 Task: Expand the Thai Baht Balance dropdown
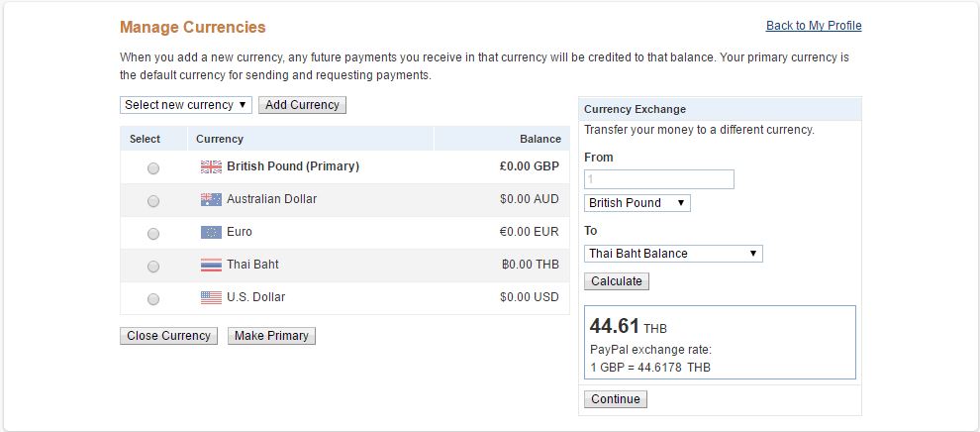point(673,254)
